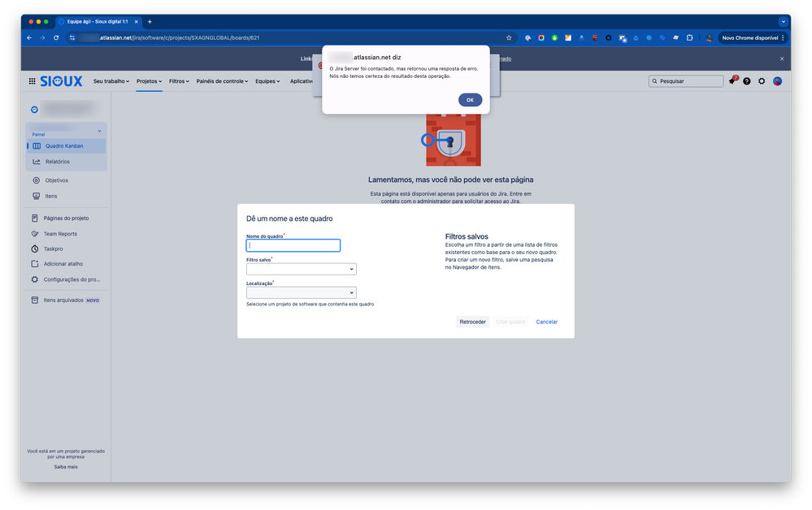The width and height of the screenshot is (812, 510).
Task: Open Itens in the sidebar
Action: [67, 196]
